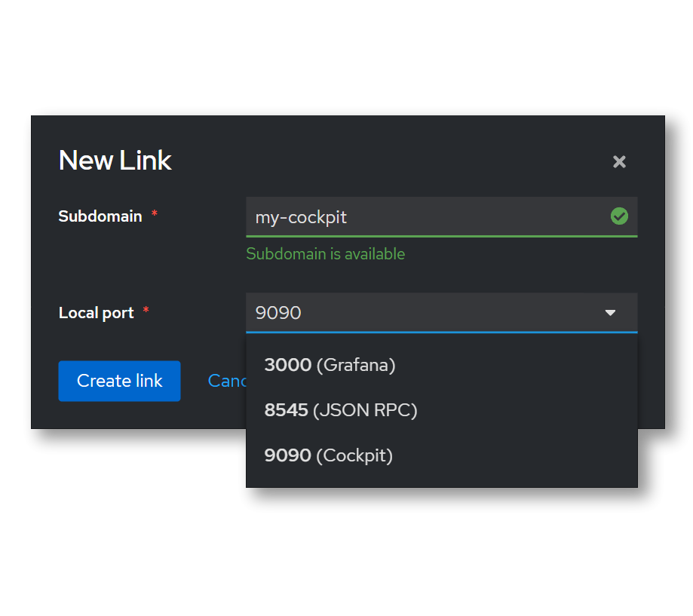Select port 8545 (JSON RPC) from the list

pyautogui.click(x=341, y=410)
